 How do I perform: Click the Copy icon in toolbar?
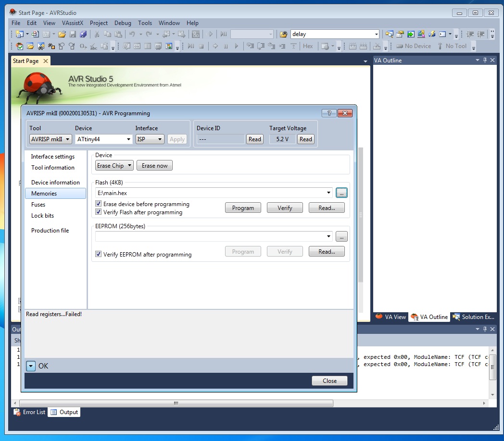pyautogui.click(x=107, y=34)
